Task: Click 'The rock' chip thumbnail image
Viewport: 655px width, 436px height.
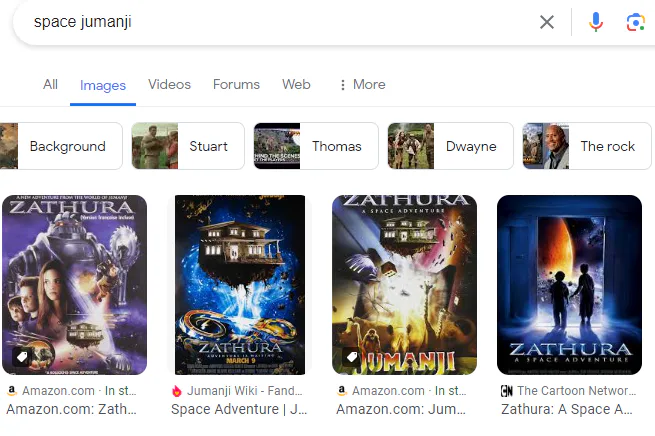Action: point(546,146)
